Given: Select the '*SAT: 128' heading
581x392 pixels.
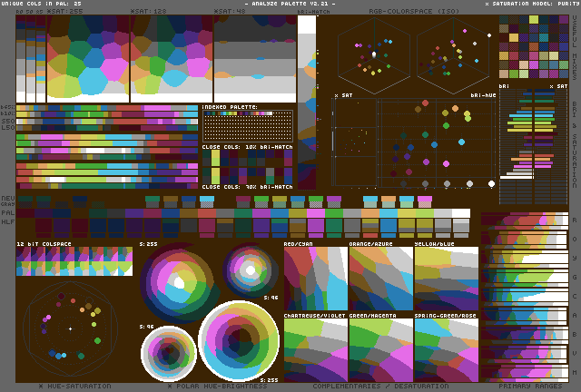Looking at the screenshot, I should coord(148,11).
